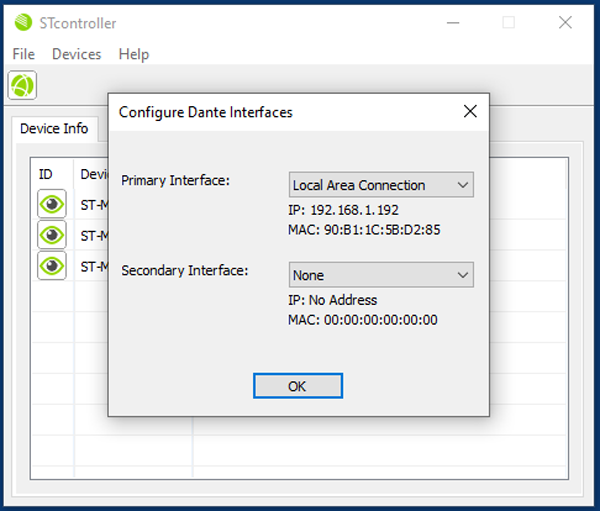Toggle the eye icon for first device

tap(52, 205)
